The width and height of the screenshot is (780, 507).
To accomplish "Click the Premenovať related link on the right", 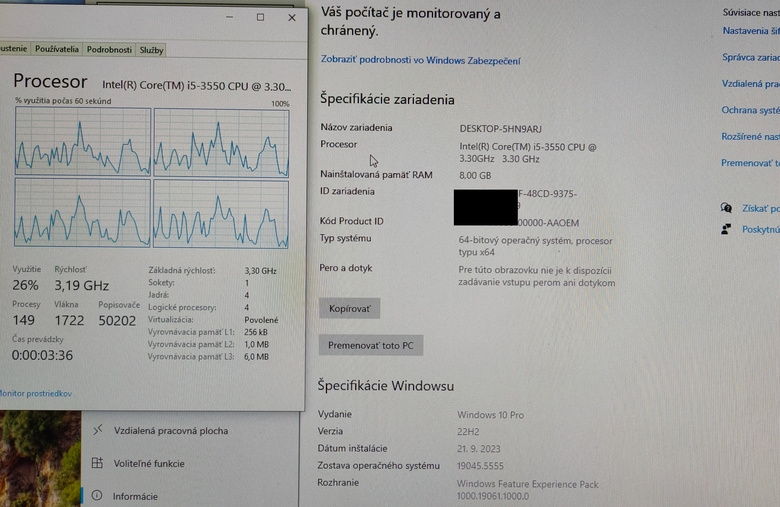I will pyautogui.click(x=750, y=163).
